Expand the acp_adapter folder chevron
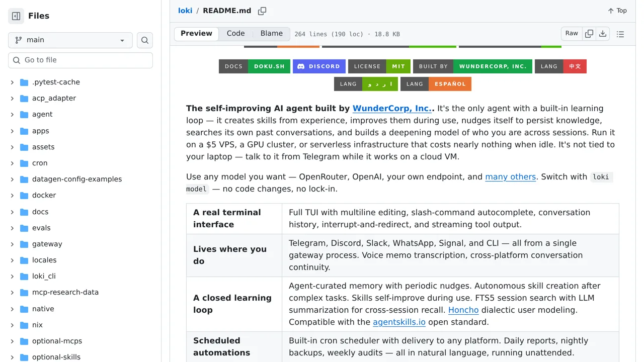The height and width of the screenshot is (362, 644). tap(12, 99)
